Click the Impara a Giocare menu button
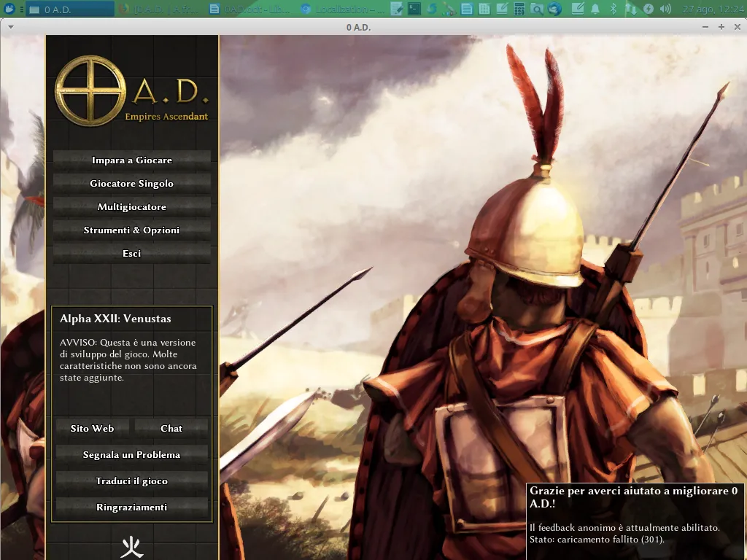 tap(132, 160)
